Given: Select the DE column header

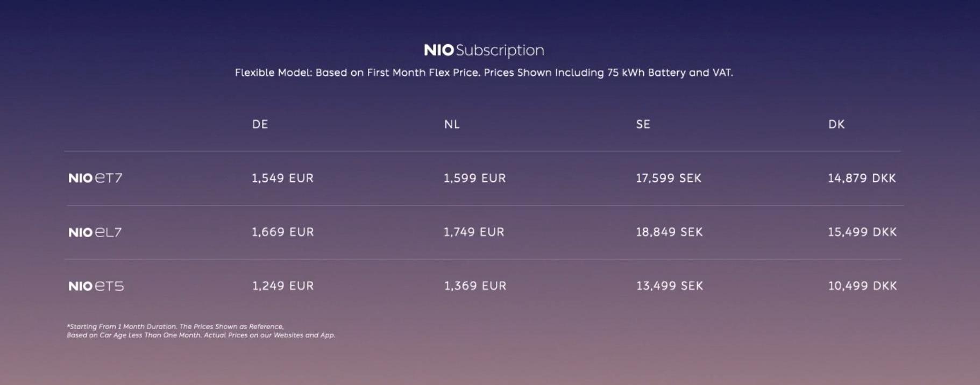Looking at the screenshot, I should pyautogui.click(x=260, y=124).
